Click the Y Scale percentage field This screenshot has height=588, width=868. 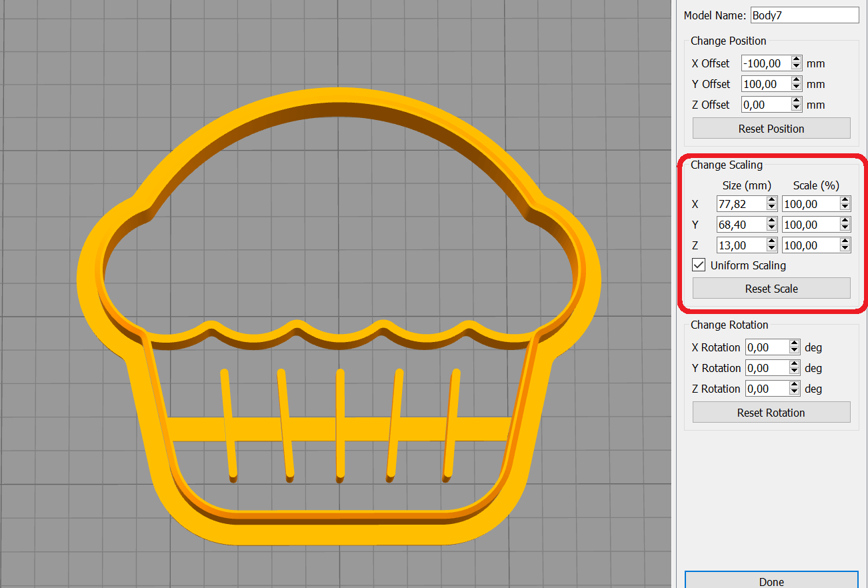coord(811,225)
